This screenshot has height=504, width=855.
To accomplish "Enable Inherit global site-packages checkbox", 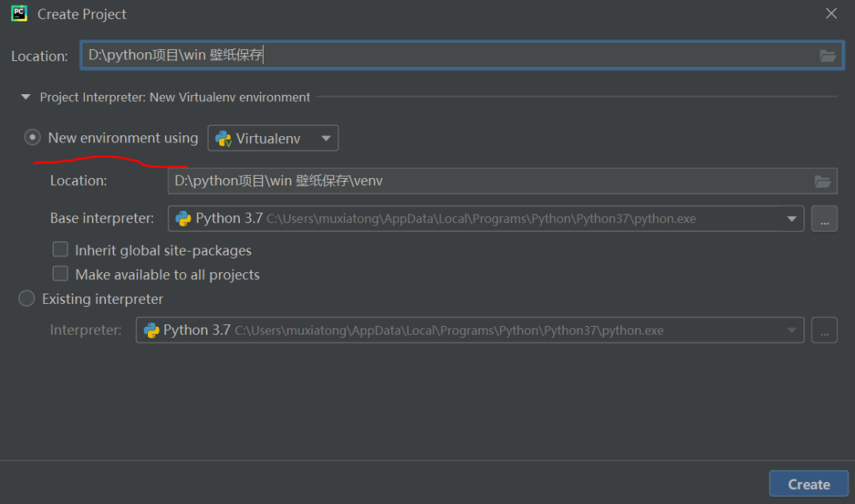I will click(x=60, y=250).
